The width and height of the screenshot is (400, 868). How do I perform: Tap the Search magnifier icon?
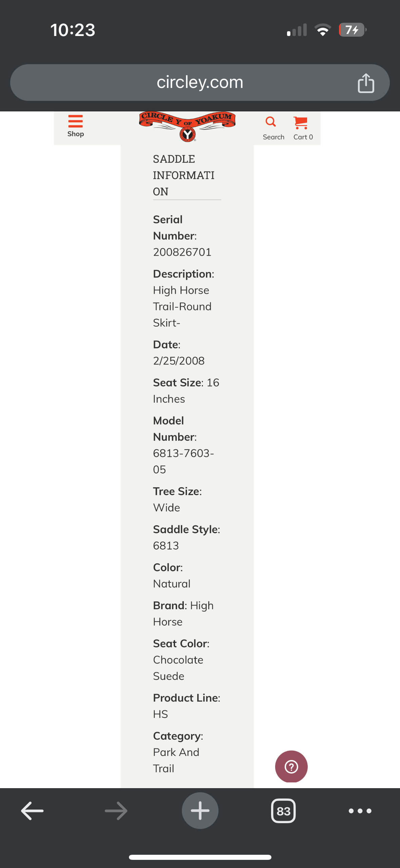coord(270,122)
